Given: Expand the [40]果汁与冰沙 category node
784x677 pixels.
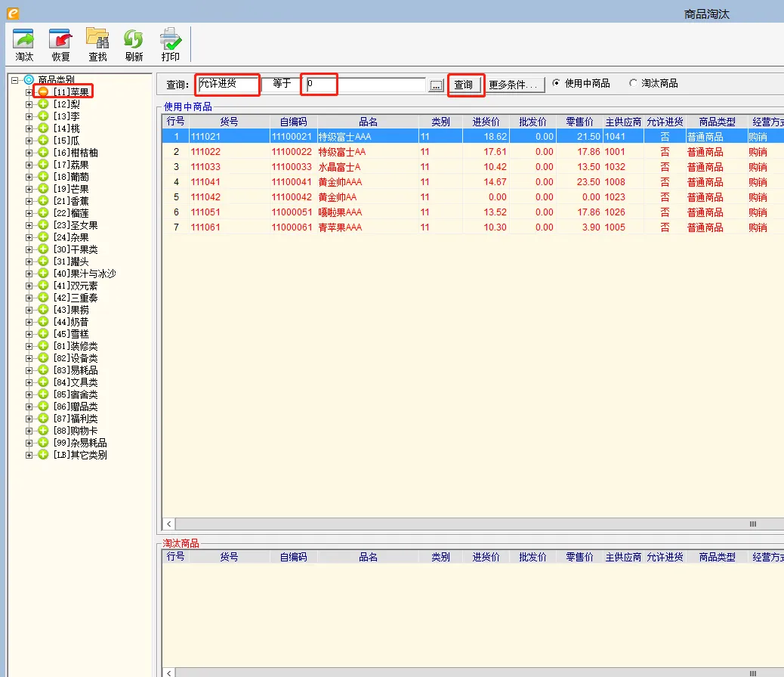Looking at the screenshot, I should [x=29, y=274].
